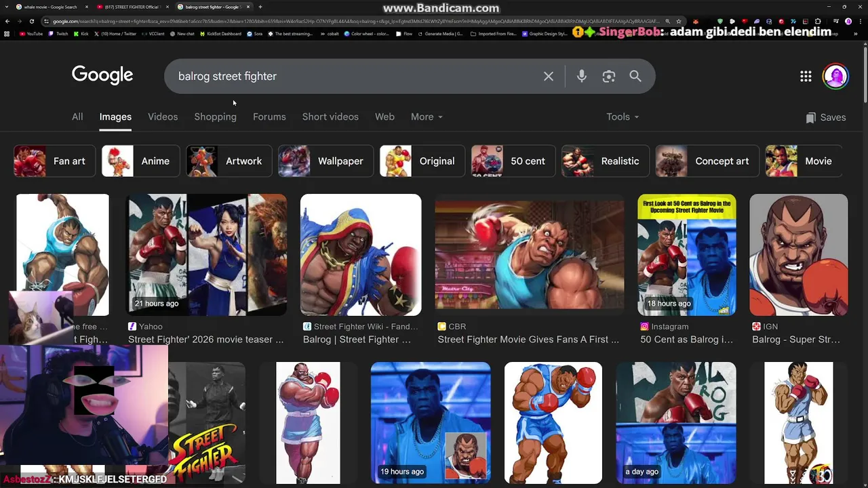Filter images by 50 cent chip
Viewport: 868px width, 488px height.
[x=513, y=161]
